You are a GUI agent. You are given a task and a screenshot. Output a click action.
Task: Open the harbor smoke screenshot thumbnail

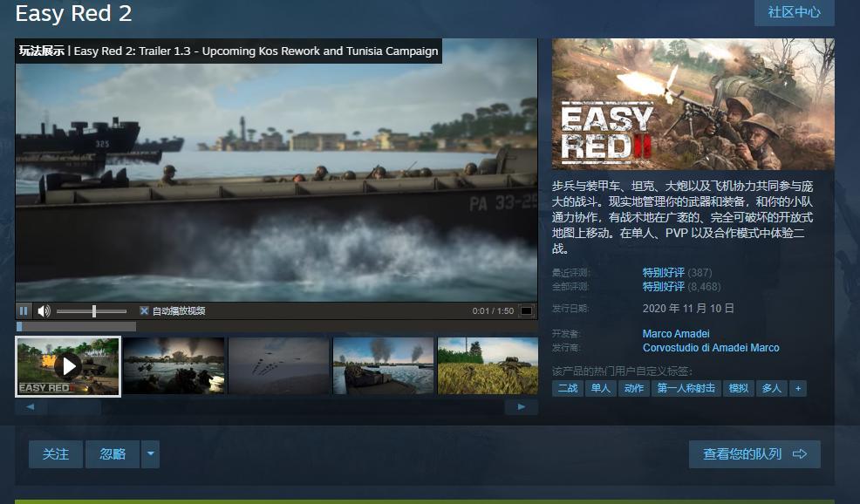pos(384,366)
